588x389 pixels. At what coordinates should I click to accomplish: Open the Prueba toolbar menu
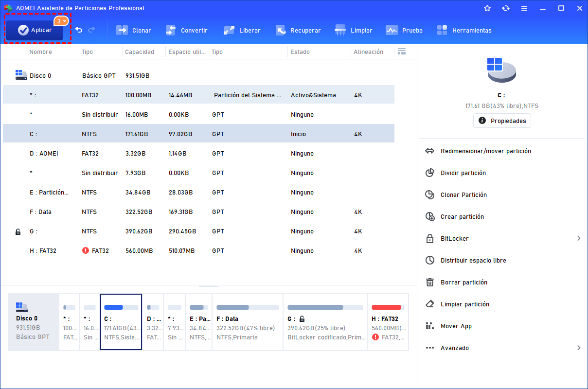coord(404,30)
